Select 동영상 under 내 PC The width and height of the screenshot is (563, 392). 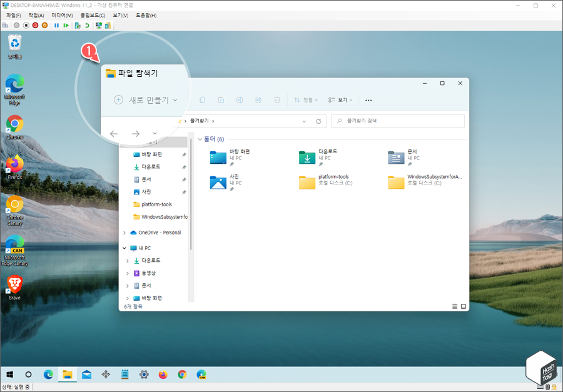point(145,273)
